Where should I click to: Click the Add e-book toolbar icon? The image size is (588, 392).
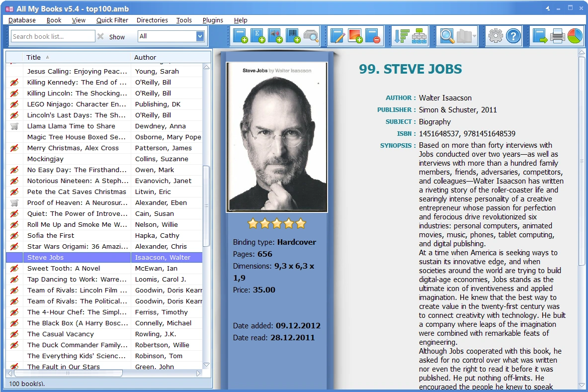coord(257,36)
